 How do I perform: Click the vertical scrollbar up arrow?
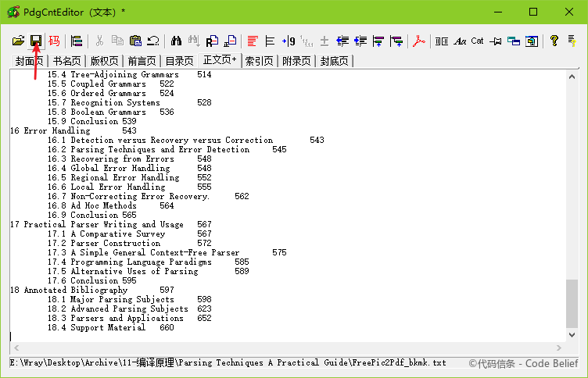[572, 77]
